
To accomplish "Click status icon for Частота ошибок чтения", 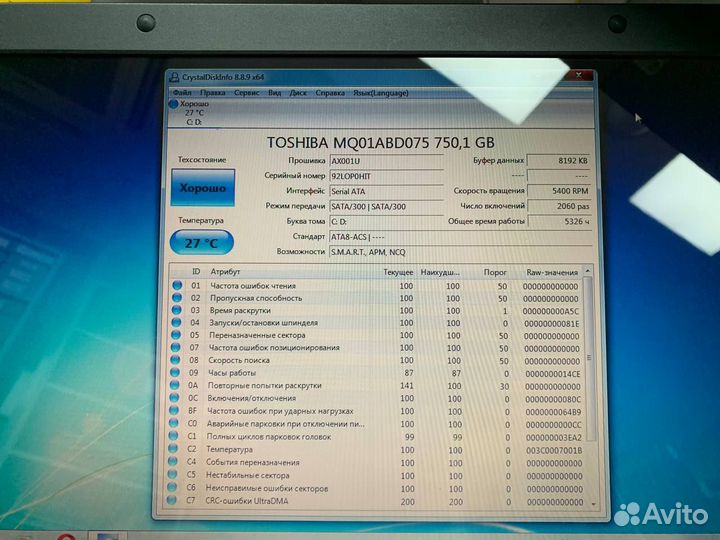I will 177,285.
